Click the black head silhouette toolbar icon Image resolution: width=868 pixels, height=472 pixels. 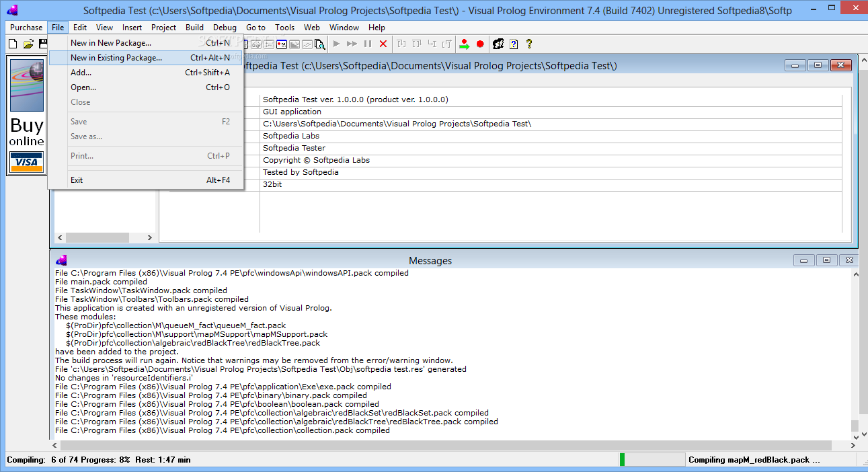click(498, 44)
